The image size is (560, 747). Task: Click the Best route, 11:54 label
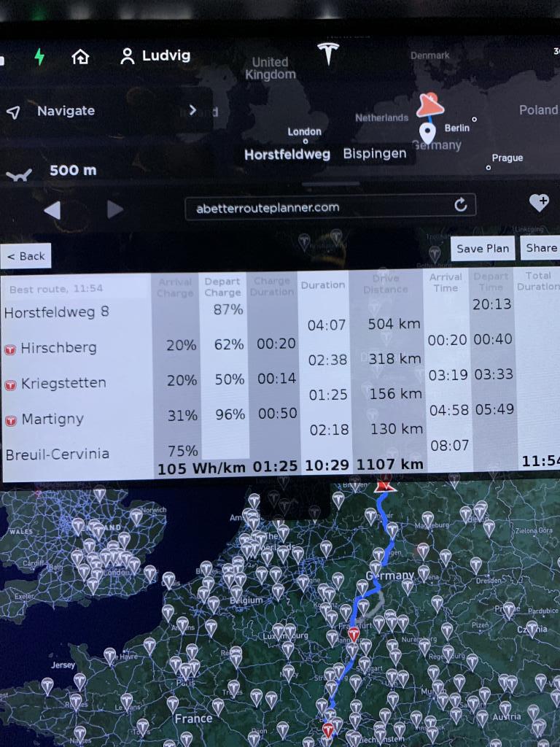click(55, 289)
